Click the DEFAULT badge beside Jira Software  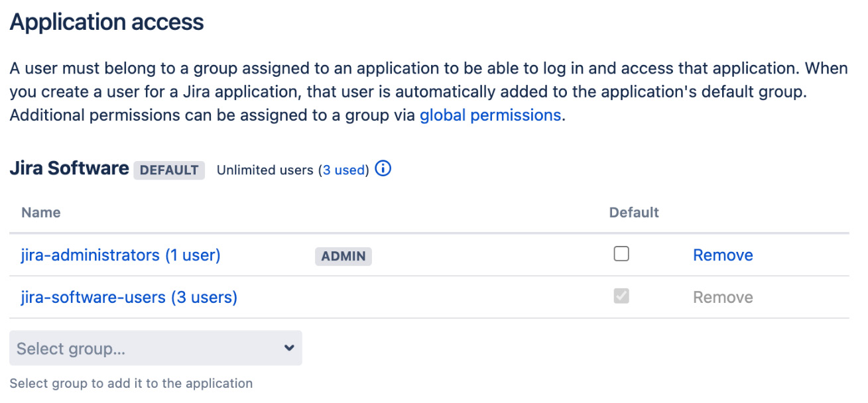pos(169,170)
